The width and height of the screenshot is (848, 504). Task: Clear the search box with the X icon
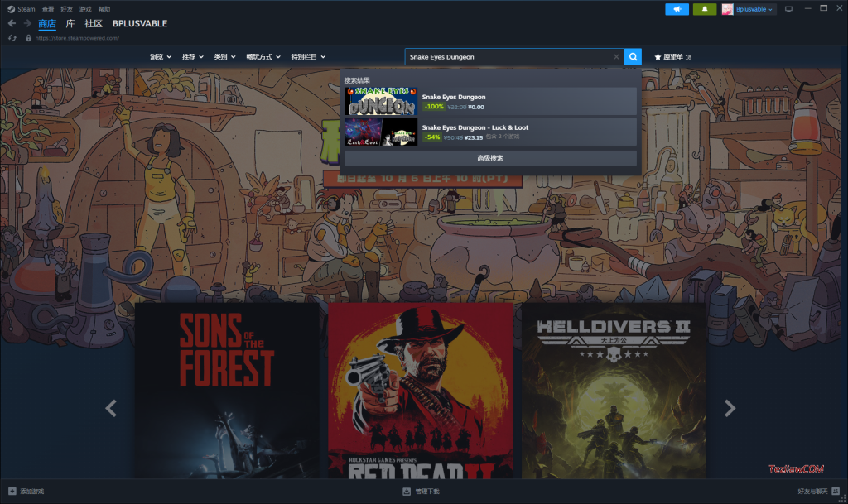(615, 57)
